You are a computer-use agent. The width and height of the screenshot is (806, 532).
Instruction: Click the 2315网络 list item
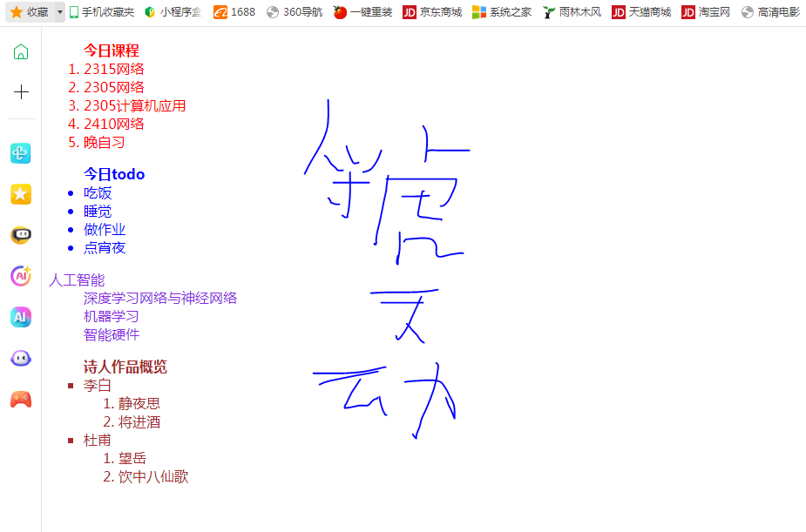[114, 69]
